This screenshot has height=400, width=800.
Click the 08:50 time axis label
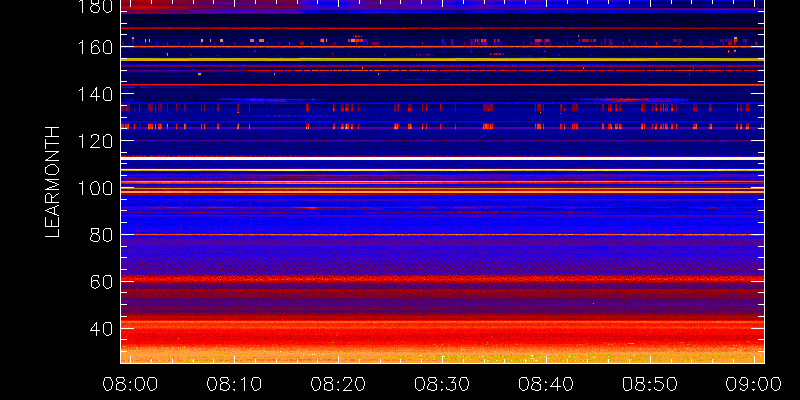click(x=651, y=384)
